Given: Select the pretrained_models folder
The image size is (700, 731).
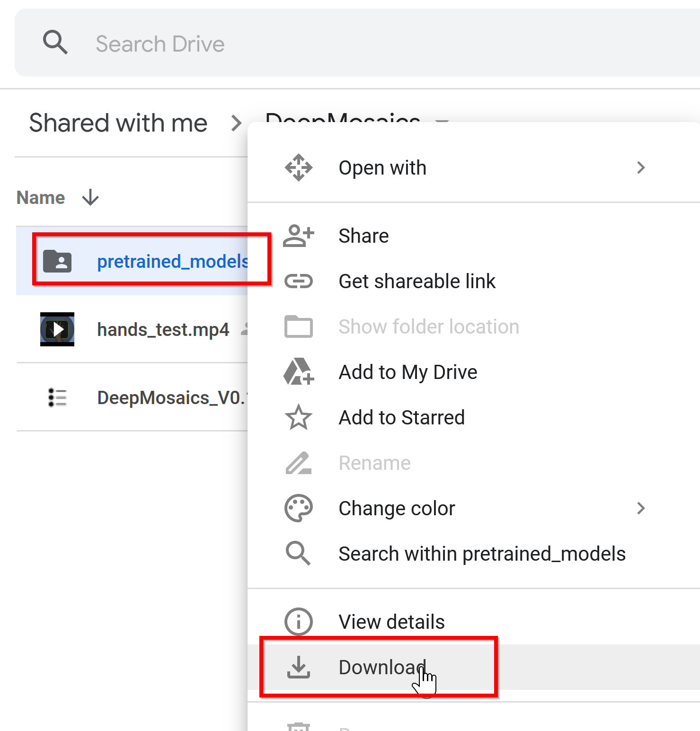Looking at the screenshot, I should [x=172, y=261].
